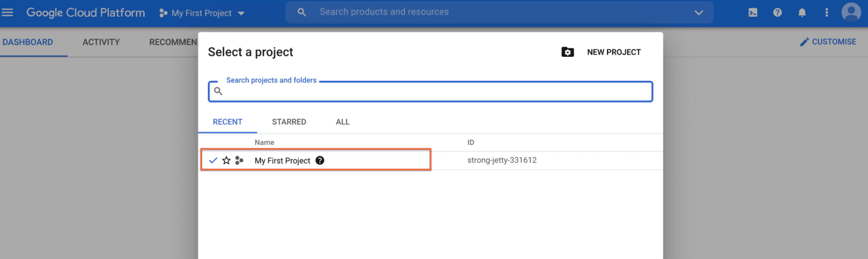Select the STARRED tab
Image resolution: width=868 pixels, height=259 pixels.
coord(289,122)
